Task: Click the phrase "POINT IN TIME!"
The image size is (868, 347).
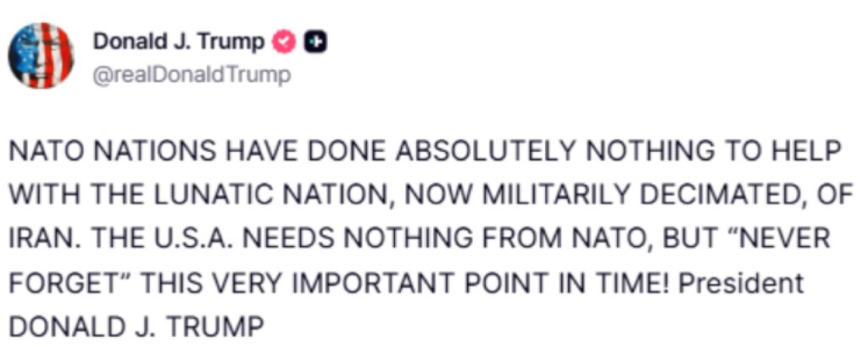Action: point(557,283)
